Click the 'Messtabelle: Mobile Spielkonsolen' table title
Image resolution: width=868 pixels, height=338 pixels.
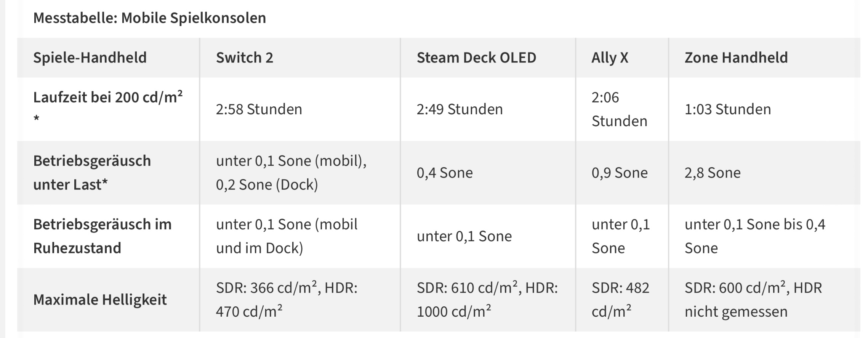pos(149,18)
